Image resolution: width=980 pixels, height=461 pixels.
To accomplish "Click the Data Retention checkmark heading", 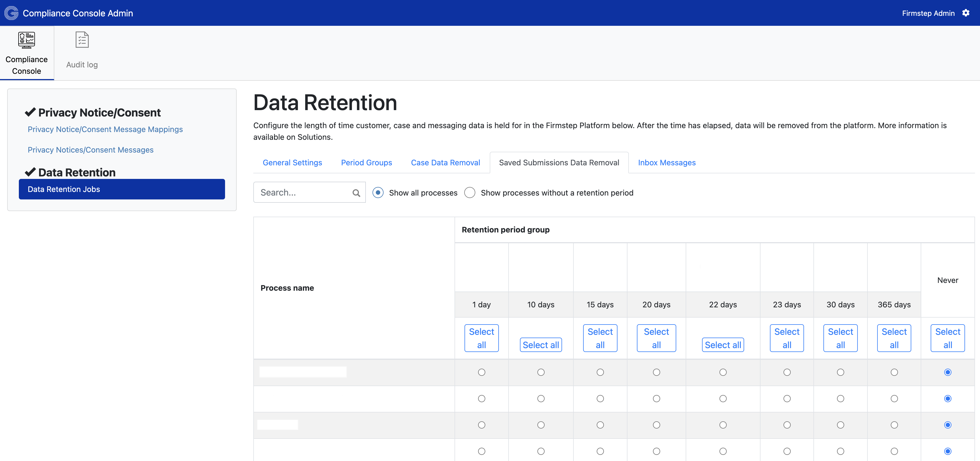I will 70,172.
